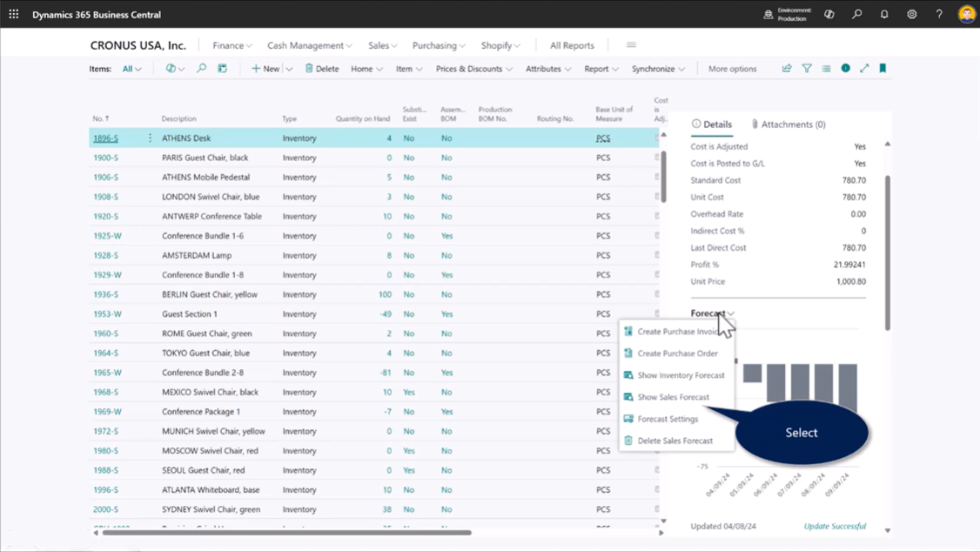Image resolution: width=980 pixels, height=552 pixels.
Task: Open the app launcher grid icon
Action: point(11,14)
